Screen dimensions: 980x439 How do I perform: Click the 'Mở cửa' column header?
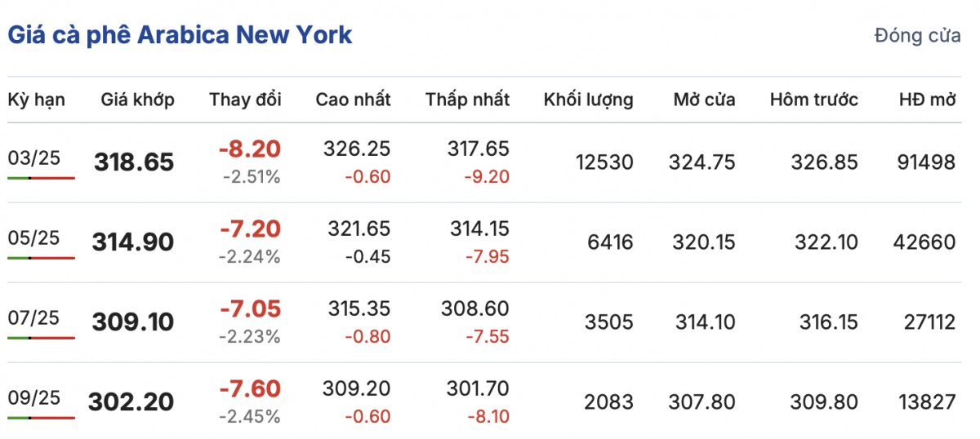[704, 100]
